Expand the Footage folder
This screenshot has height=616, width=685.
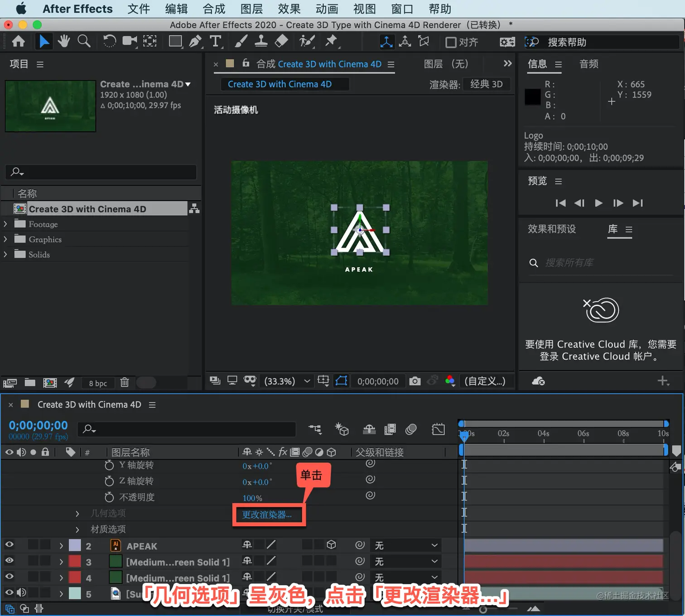5,224
